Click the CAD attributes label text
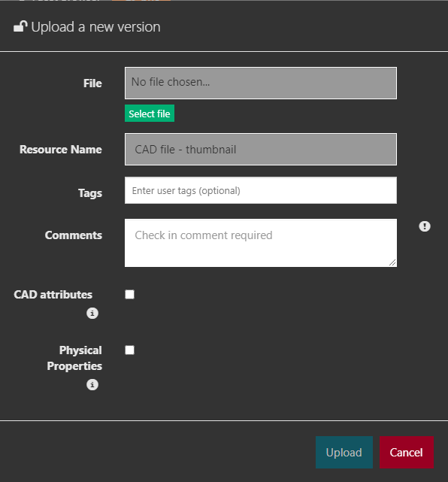This screenshot has width=448, height=482. point(53,295)
